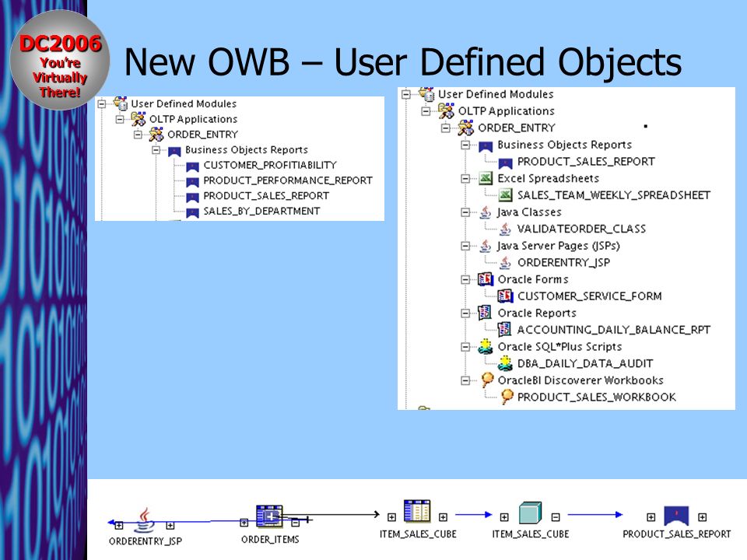Click the Java Server Pages icon
The image size is (747, 560).
coord(486,246)
